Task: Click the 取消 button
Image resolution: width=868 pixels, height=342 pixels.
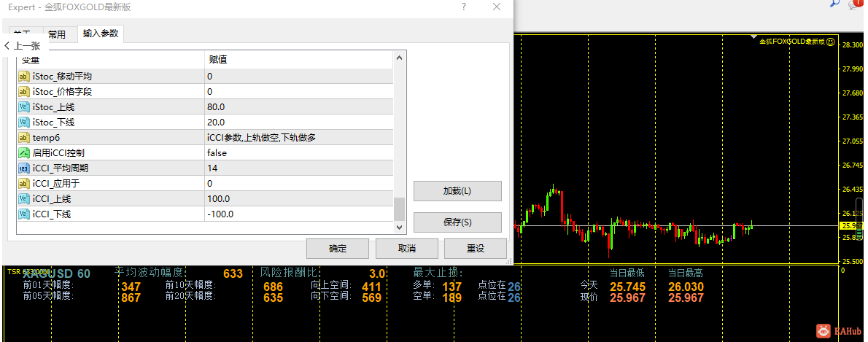Action: (x=407, y=249)
